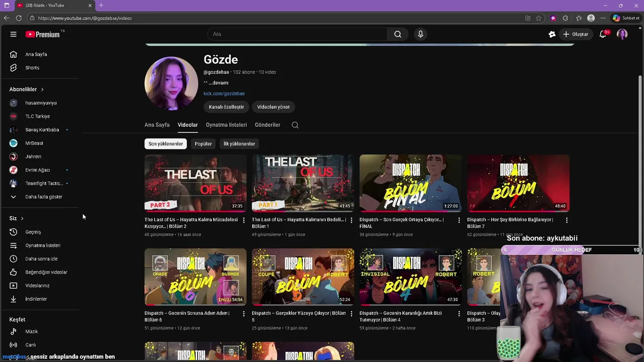644x362 pixels.
Task: Click Oluştur create button
Action: (x=576, y=34)
